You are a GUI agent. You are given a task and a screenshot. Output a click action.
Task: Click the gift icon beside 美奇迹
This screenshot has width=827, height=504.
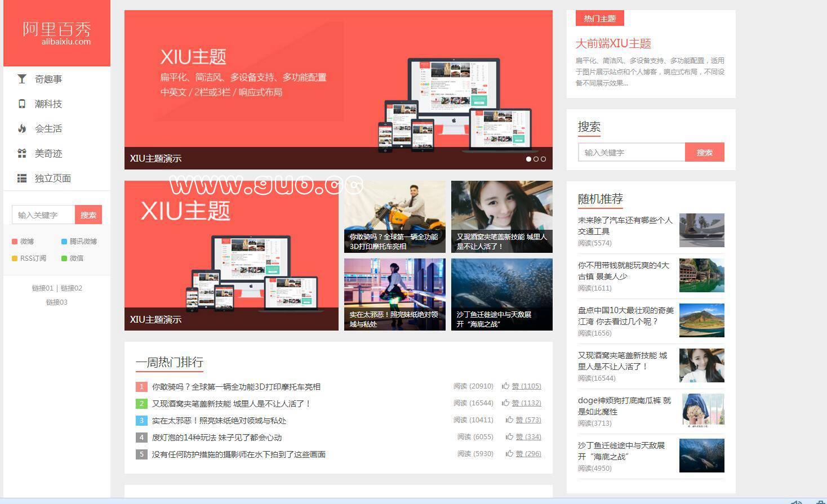coord(22,153)
